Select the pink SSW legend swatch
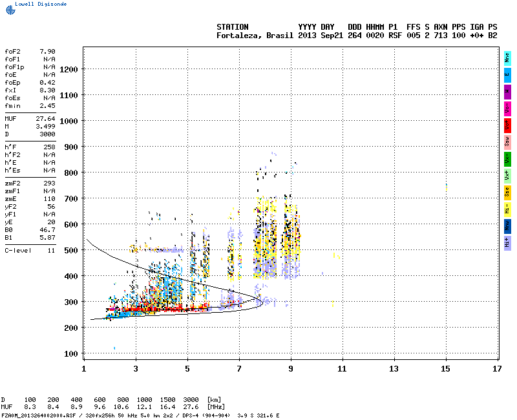 (x=507, y=142)
